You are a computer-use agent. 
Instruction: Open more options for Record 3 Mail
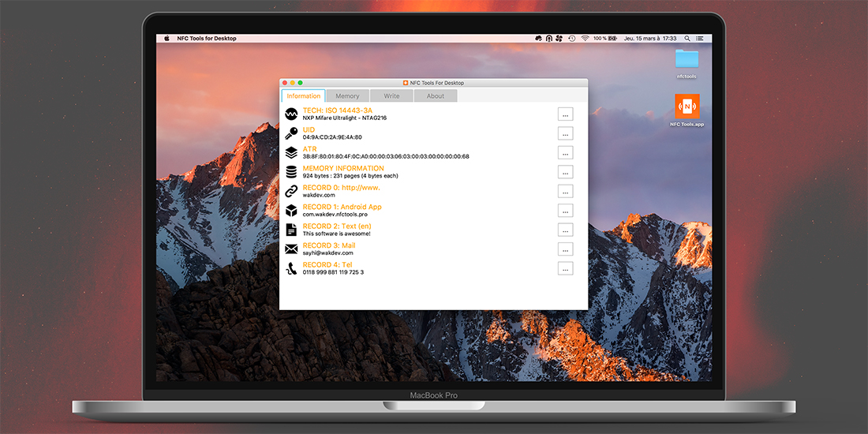pyautogui.click(x=565, y=249)
